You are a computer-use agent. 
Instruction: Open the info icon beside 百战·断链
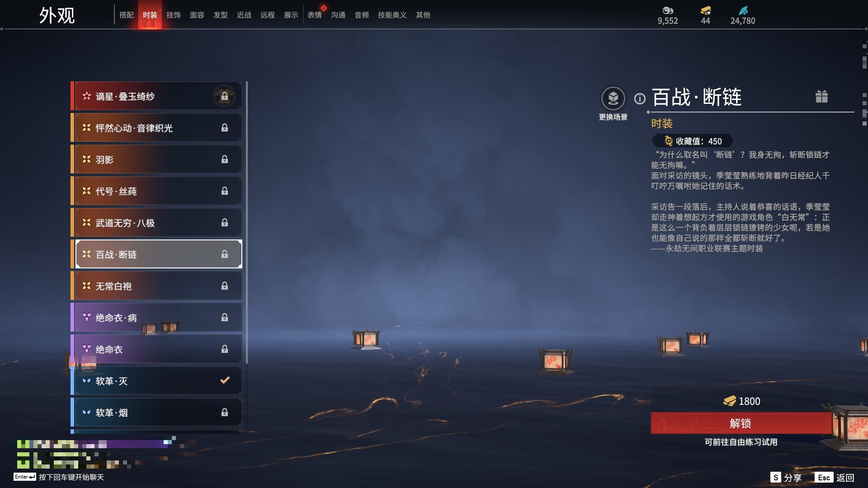pos(640,99)
